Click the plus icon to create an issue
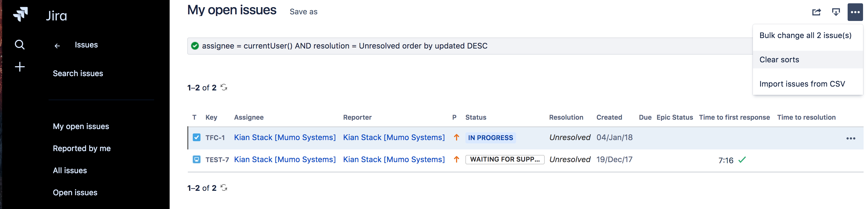The width and height of the screenshot is (868, 209). [20, 66]
